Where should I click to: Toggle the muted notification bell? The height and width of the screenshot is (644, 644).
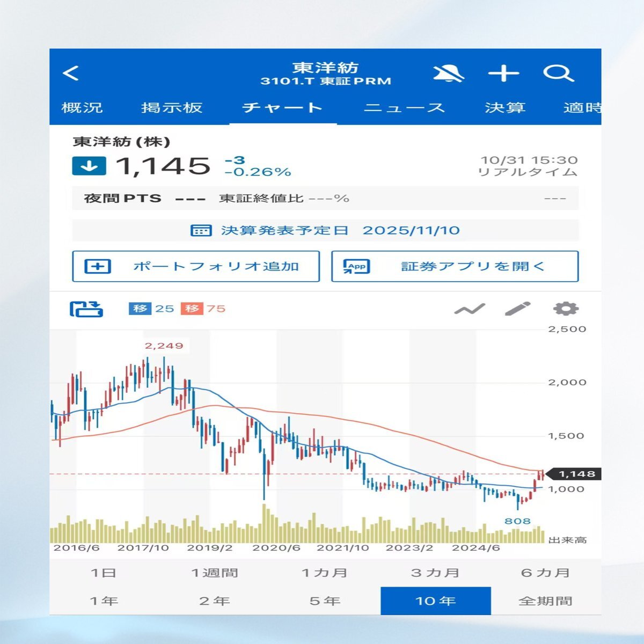[448, 74]
